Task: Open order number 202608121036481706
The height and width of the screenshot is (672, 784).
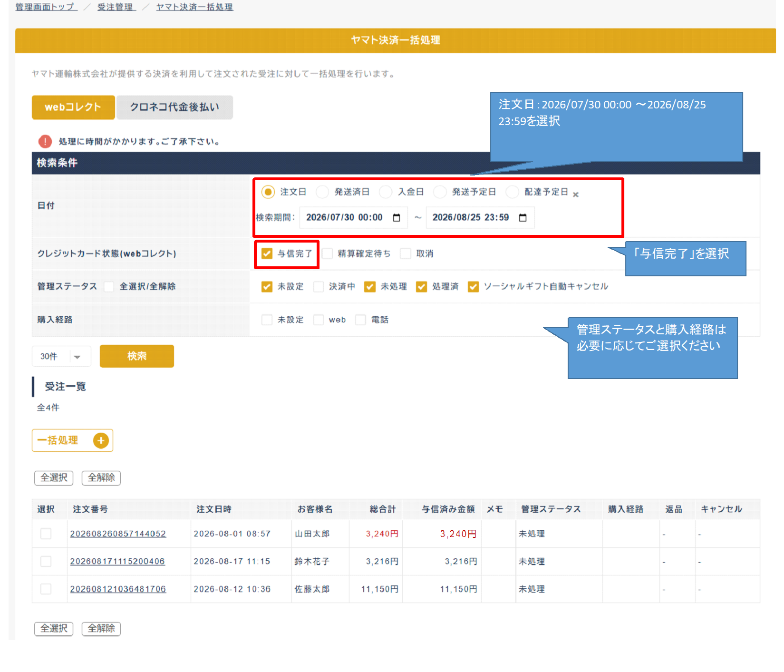Action: 118,589
